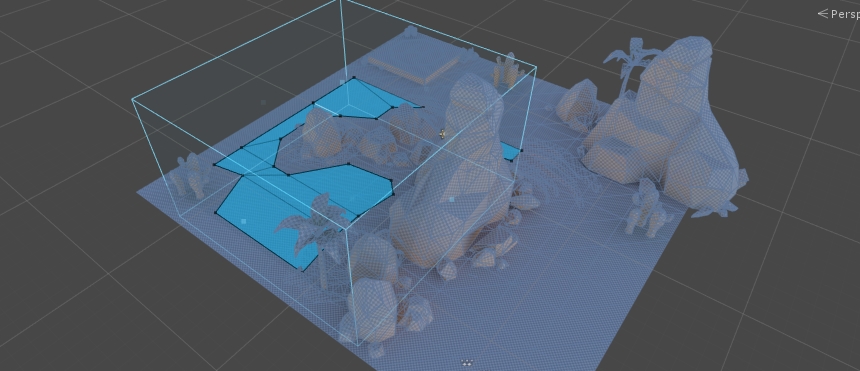Select the plant at the ground's left edge
860x371 pixels.
pos(189,175)
